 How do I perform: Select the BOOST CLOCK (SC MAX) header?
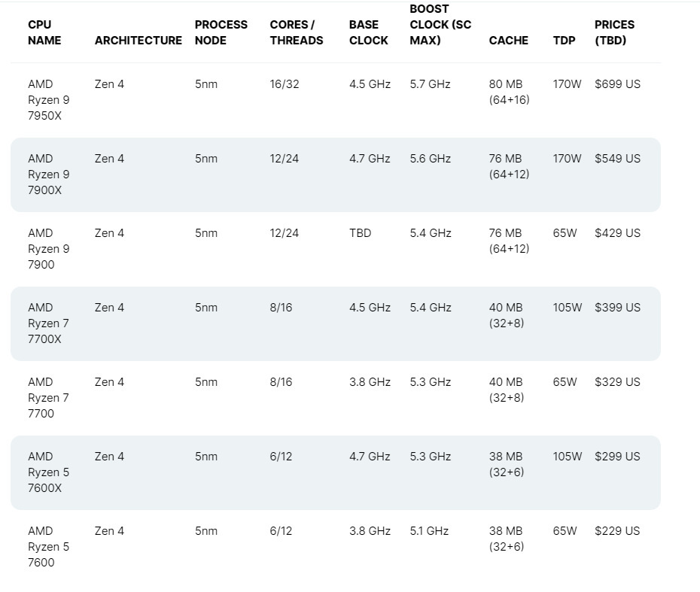coord(440,25)
